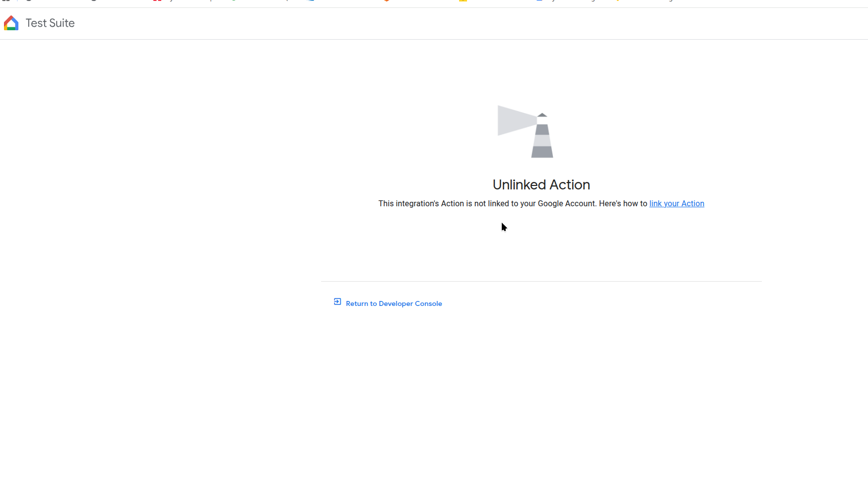Open the last yellow favicon bookmark
868x478 pixels.
point(617,1)
